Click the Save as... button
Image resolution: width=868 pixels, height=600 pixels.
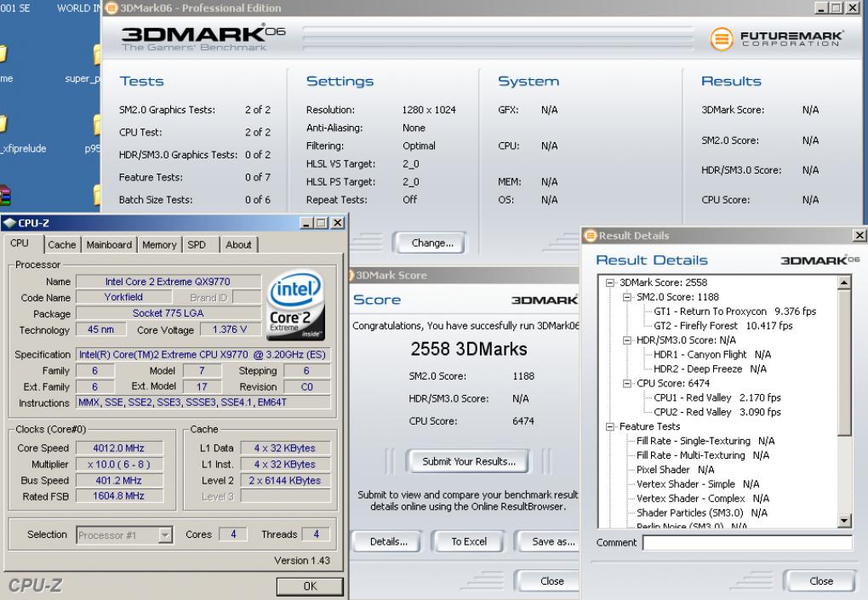548,542
